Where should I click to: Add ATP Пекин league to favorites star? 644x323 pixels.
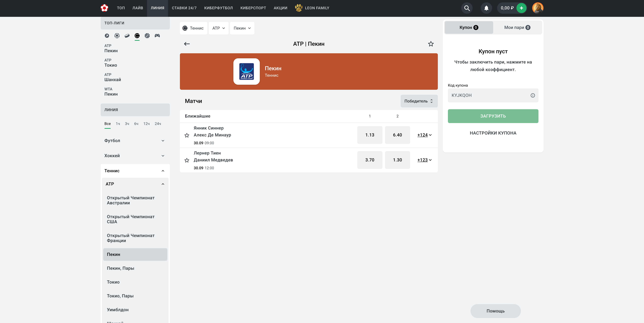[430, 44]
